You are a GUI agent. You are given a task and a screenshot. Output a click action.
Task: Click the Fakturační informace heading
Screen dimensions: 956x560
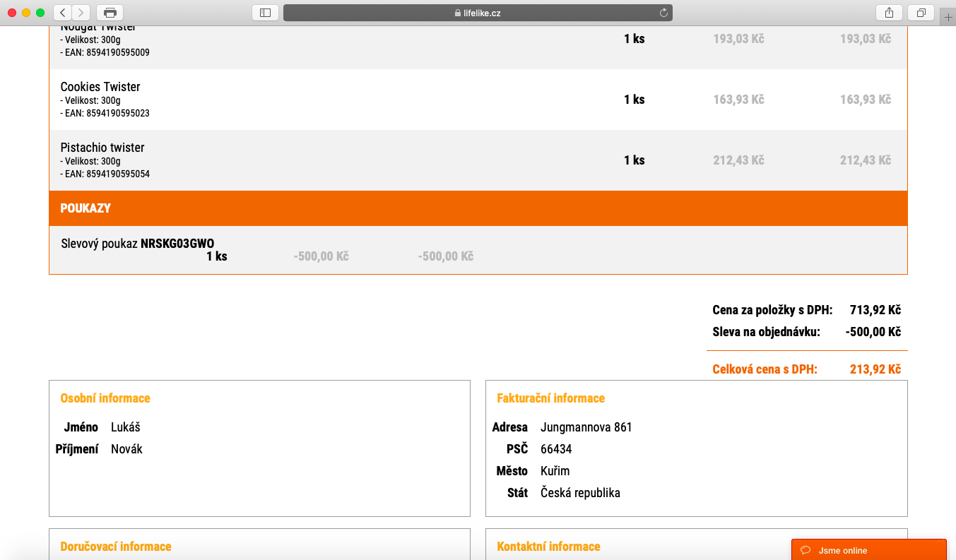click(550, 398)
